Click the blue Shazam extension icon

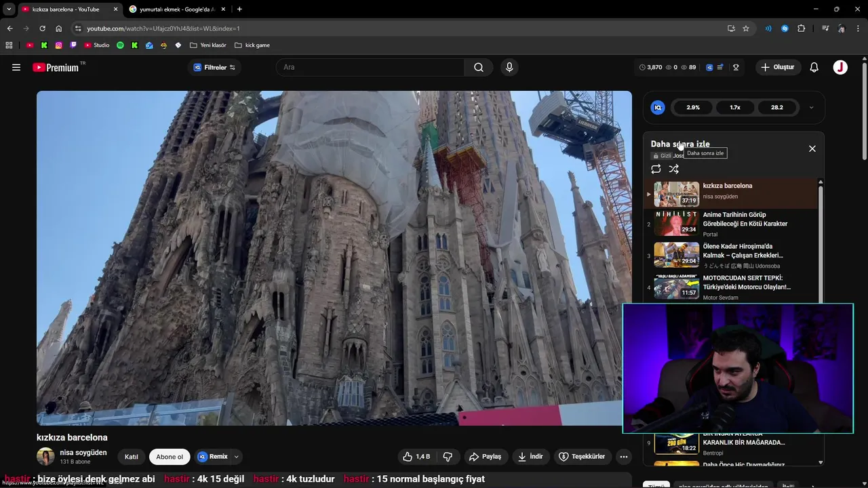coord(785,28)
